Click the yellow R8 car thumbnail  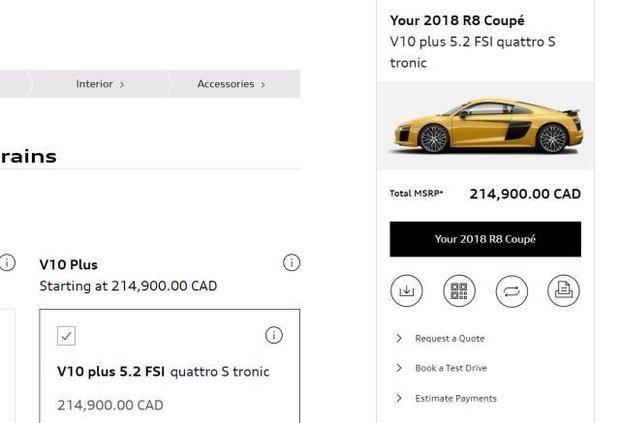pyautogui.click(x=487, y=127)
